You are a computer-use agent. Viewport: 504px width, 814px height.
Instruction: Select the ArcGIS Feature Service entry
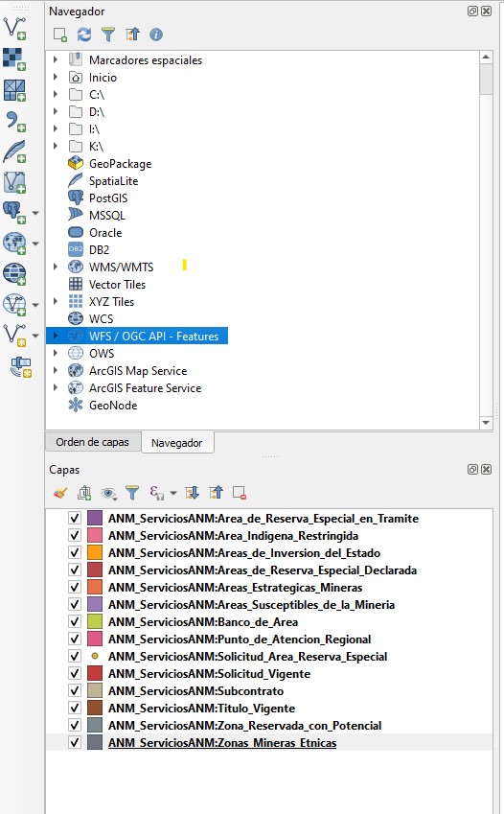(x=146, y=387)
